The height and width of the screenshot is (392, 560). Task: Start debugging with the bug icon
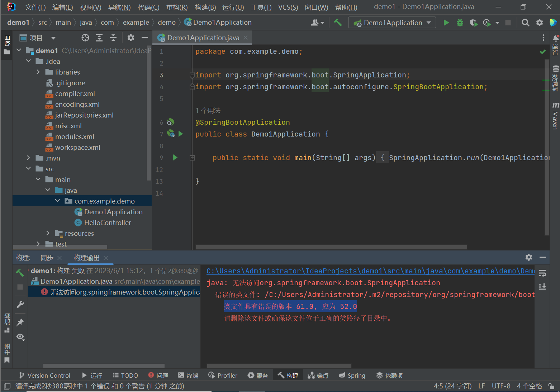(460, 23)
